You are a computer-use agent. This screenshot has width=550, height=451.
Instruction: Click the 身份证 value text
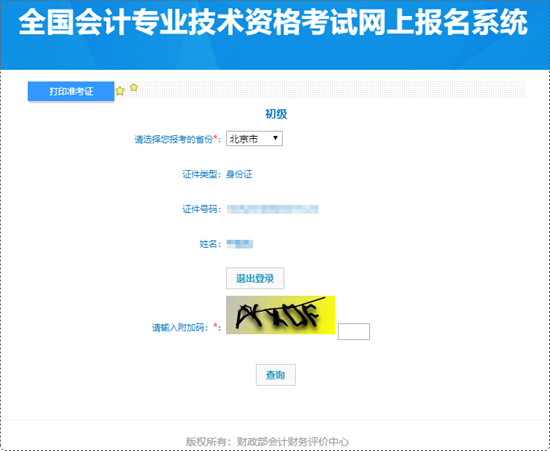coord(239,174)
